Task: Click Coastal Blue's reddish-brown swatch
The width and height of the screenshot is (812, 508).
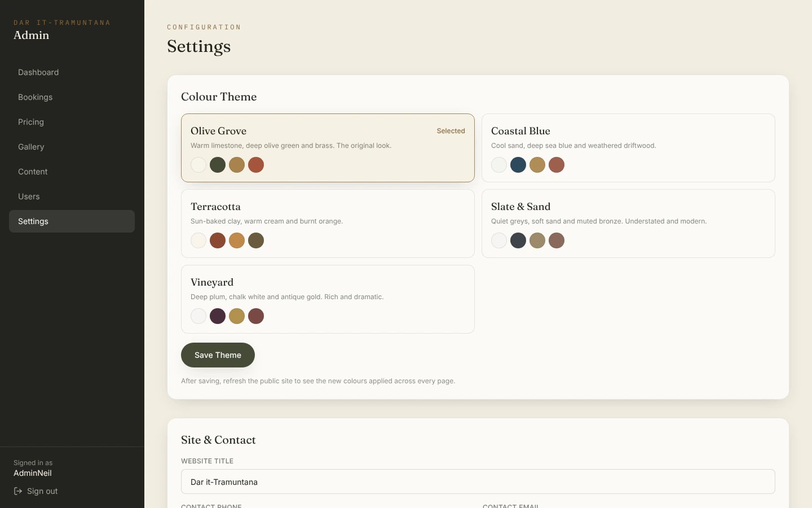Action: pyautogui.click(x=557, y=165)
